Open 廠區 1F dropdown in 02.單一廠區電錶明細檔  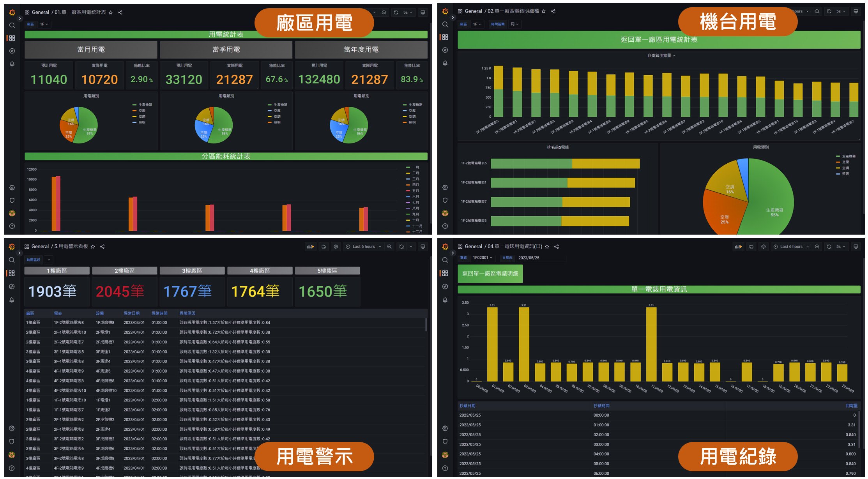coord(477,24)
